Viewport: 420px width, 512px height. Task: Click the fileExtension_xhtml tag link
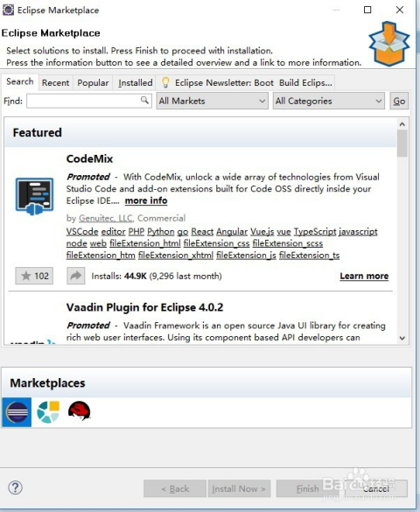point(176,255)
